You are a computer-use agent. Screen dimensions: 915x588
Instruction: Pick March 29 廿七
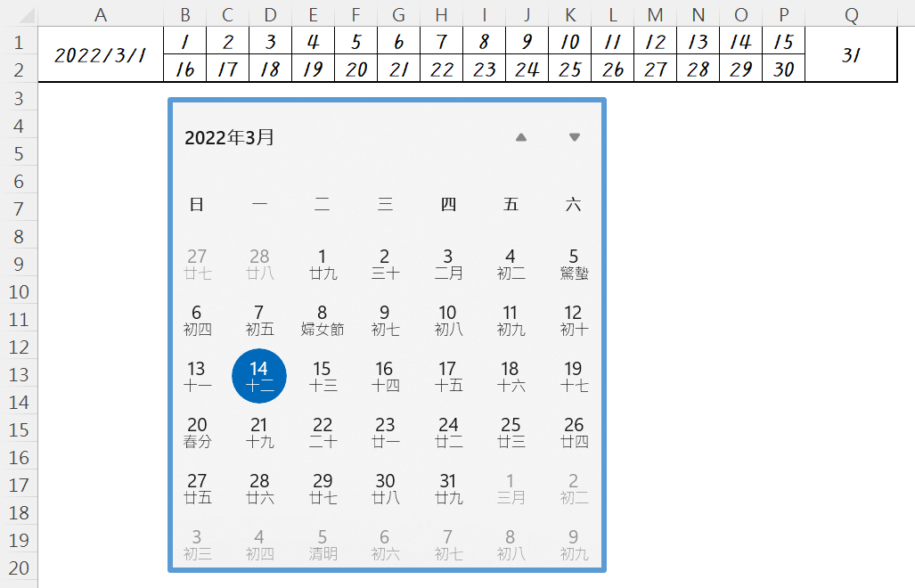pos(323,489)
